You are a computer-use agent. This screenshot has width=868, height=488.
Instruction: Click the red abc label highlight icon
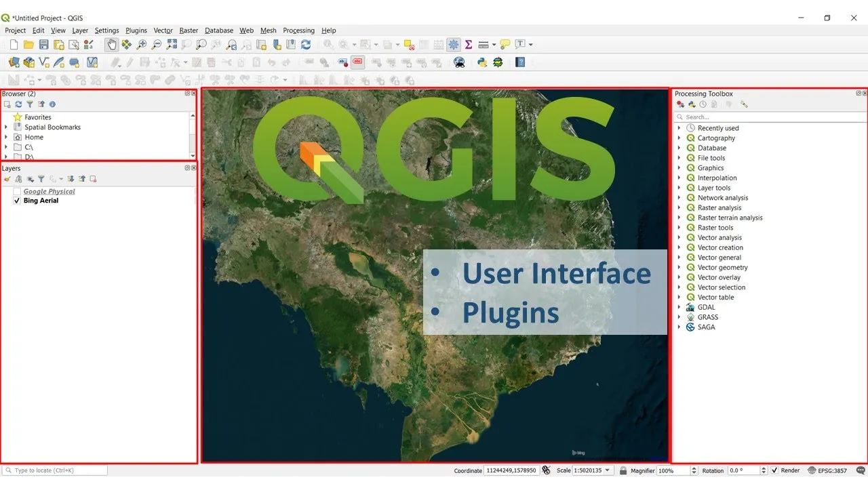(x=357, y=62)
